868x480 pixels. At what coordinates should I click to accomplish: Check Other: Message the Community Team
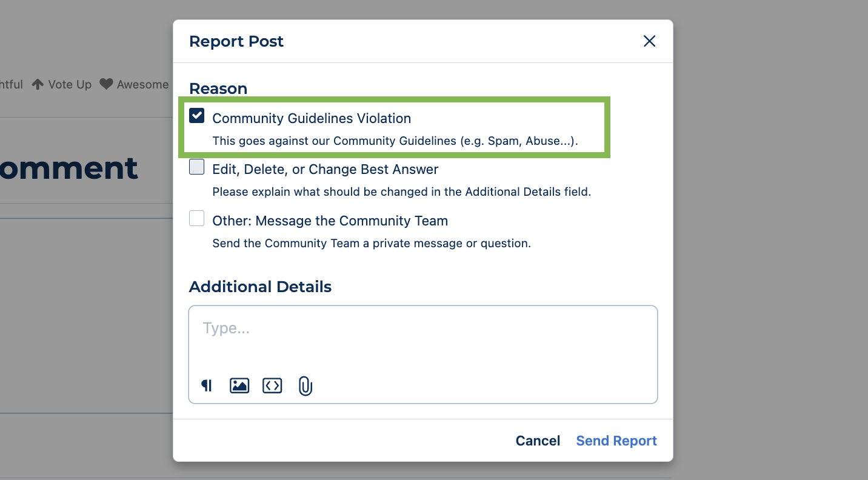point(196,218)
